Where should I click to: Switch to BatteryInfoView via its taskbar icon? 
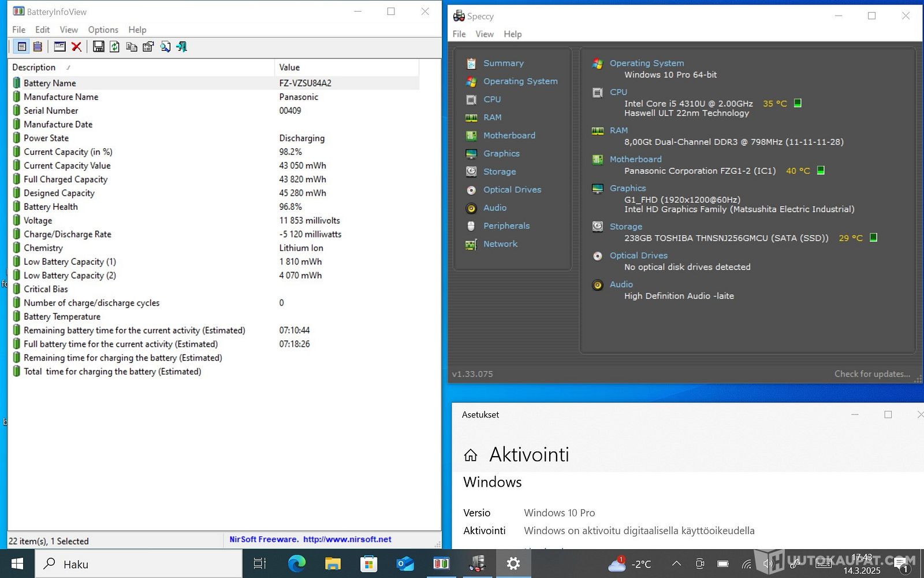pos(441,564)
